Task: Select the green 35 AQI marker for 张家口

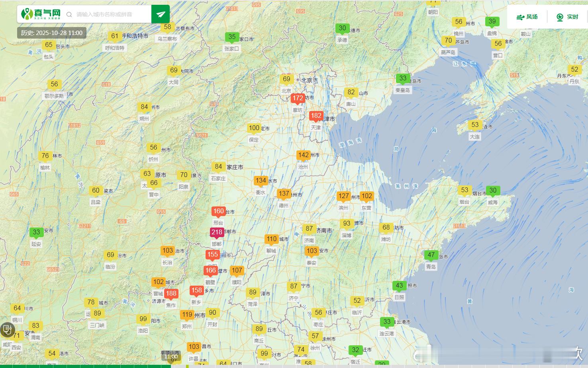Action: (232, 37)
